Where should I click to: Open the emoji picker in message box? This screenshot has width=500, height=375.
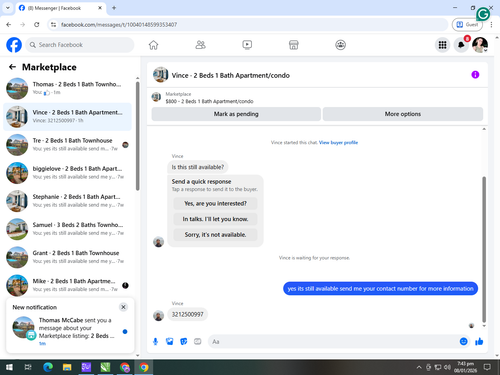pyautogui.click(x=463, y=341)
